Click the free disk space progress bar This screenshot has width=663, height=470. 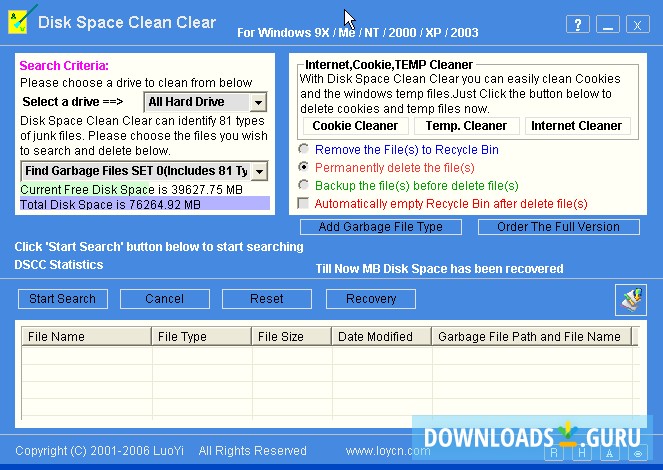tap(145, 189)
